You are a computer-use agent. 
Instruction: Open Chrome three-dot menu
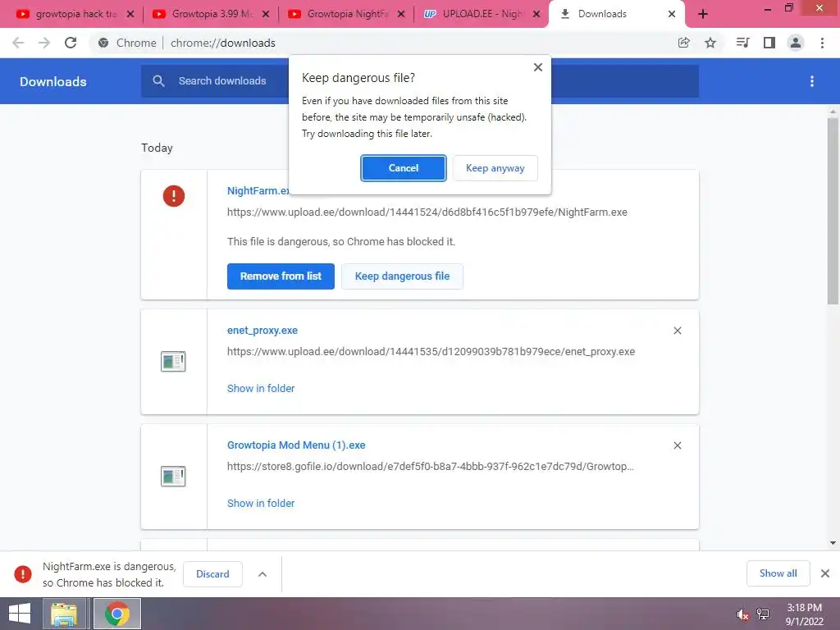[x=822, y=43]
